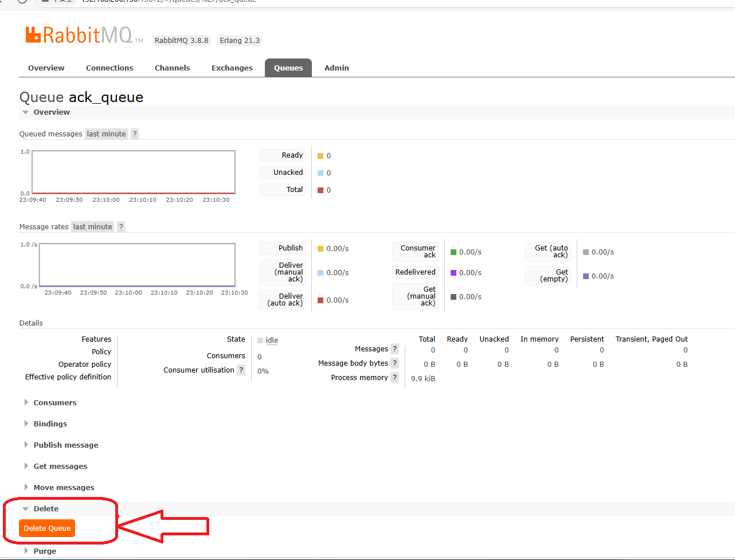735x560 pixels.
Task: Click the Total legend label
Action: (283, 190)
